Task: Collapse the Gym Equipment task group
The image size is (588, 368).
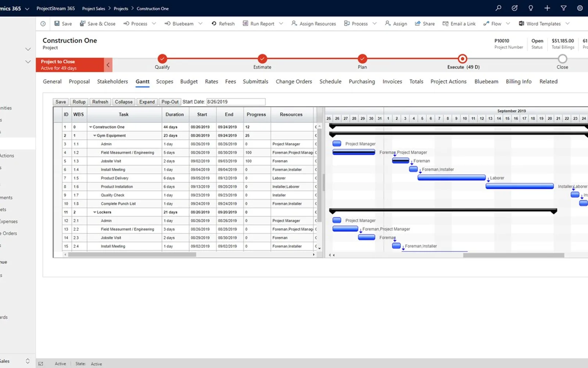Action: (94, 135)
